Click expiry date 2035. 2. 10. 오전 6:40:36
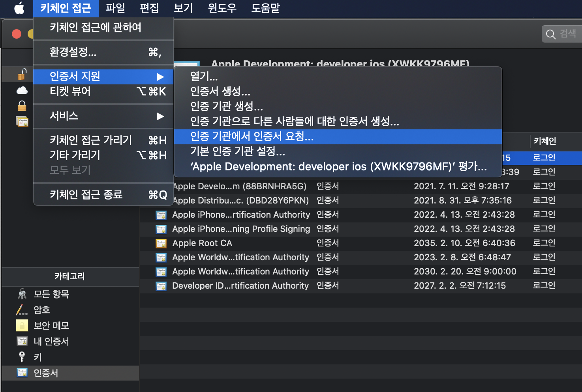 (464, 243)
